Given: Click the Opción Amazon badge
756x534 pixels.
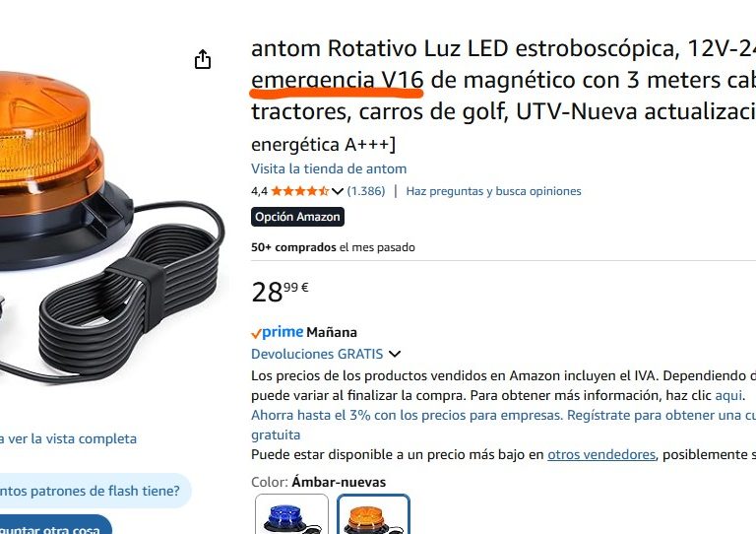Looking at the screenshot, I should (x=297, y=217).
